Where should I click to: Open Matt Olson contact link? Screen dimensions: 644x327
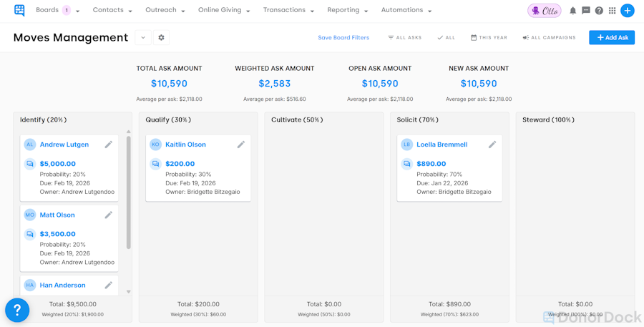pyautogui.click(x=57, y=215)
